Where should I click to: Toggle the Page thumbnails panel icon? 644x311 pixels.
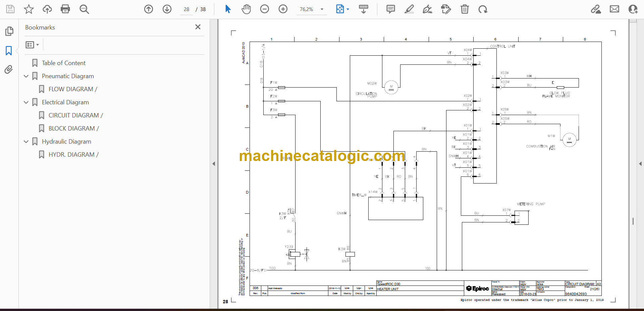9,31
